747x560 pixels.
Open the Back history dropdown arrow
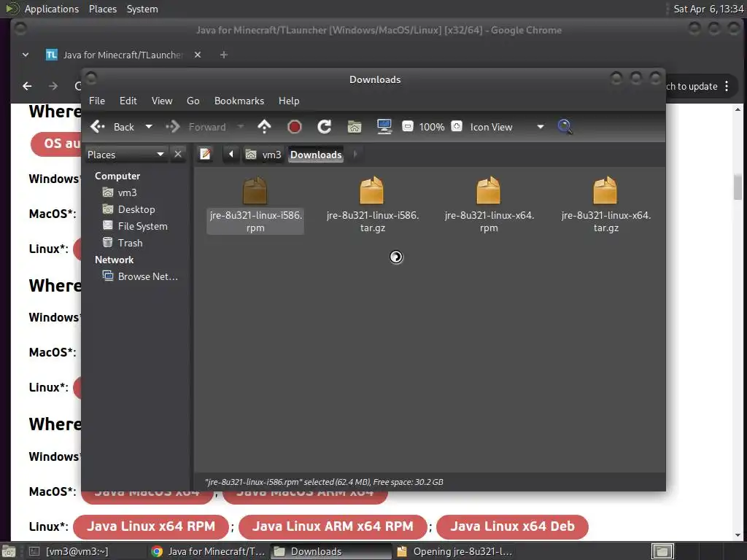[149, 127]
